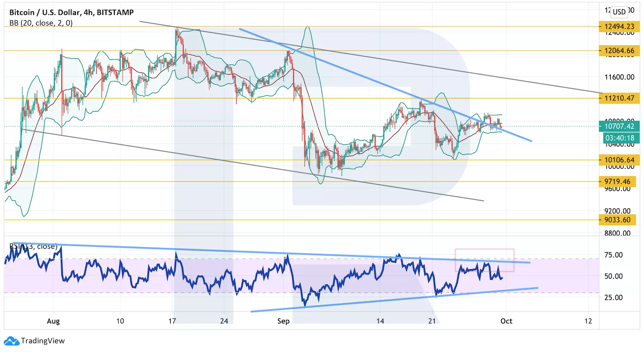
Task: Click the Sep marker on time axis
Action: [283, 321]
